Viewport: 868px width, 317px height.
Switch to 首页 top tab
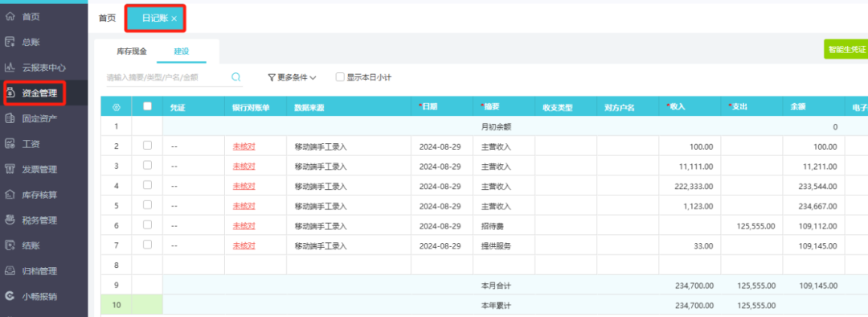pos(108,19)
